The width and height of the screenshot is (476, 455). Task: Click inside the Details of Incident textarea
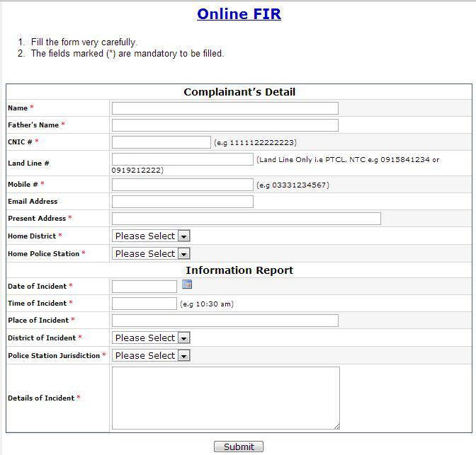(x=225, y=398)
